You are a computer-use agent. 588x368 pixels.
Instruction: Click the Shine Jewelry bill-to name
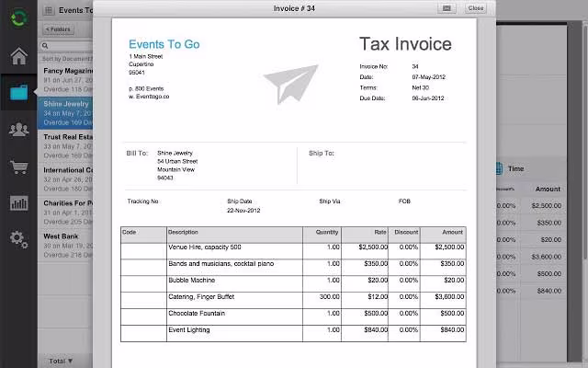175,153
